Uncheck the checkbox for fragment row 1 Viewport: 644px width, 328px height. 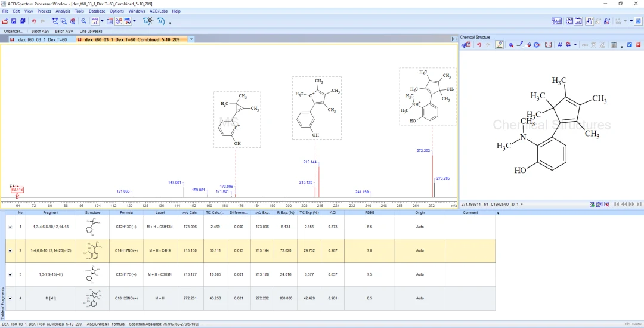pos(10,227)
